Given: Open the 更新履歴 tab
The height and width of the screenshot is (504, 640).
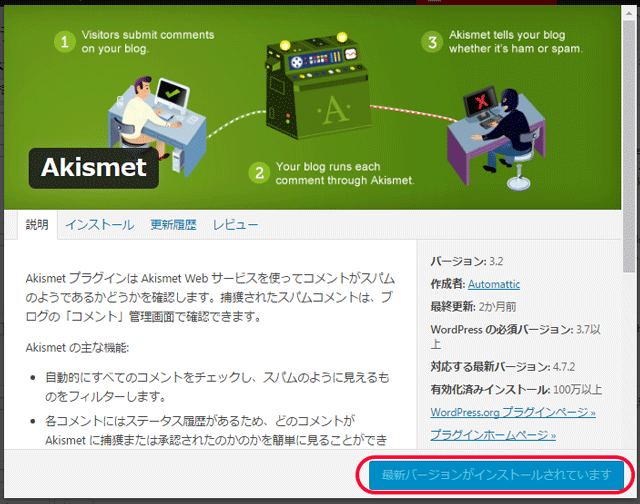Looking at the screenshot, I should point(173,224).
